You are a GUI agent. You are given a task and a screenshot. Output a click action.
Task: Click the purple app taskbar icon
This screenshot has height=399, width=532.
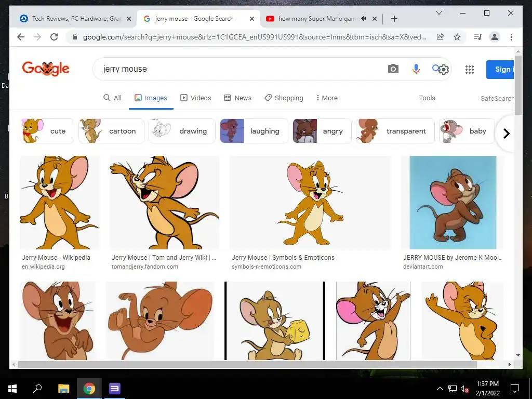click(114, 389)
